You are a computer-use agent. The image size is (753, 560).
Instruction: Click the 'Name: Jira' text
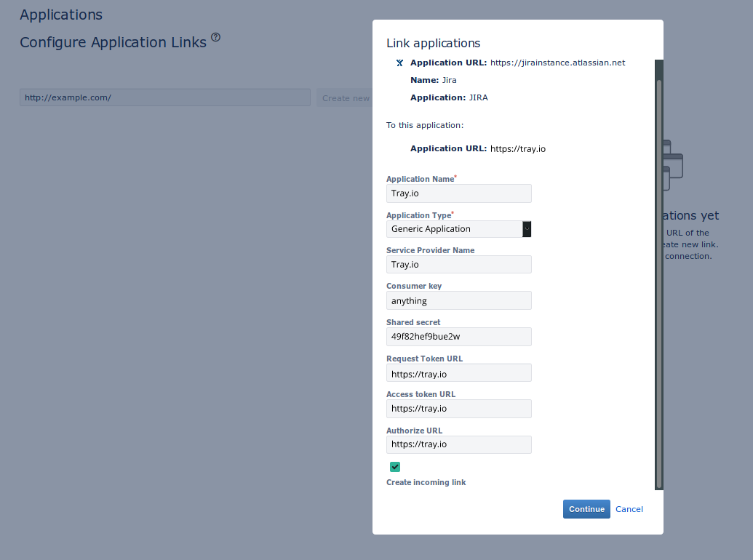click(x=433, y=80)
